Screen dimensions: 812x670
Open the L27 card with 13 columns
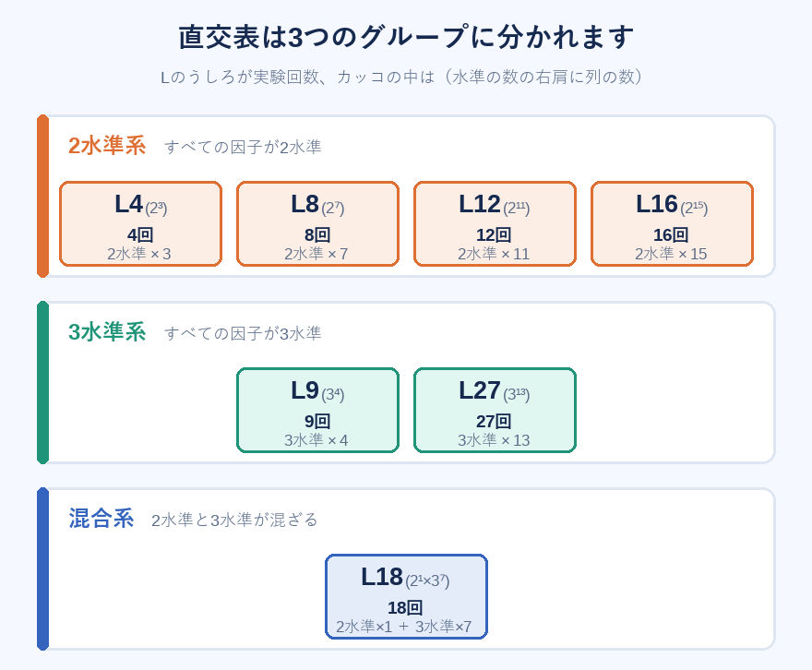[x=496, y=410]
